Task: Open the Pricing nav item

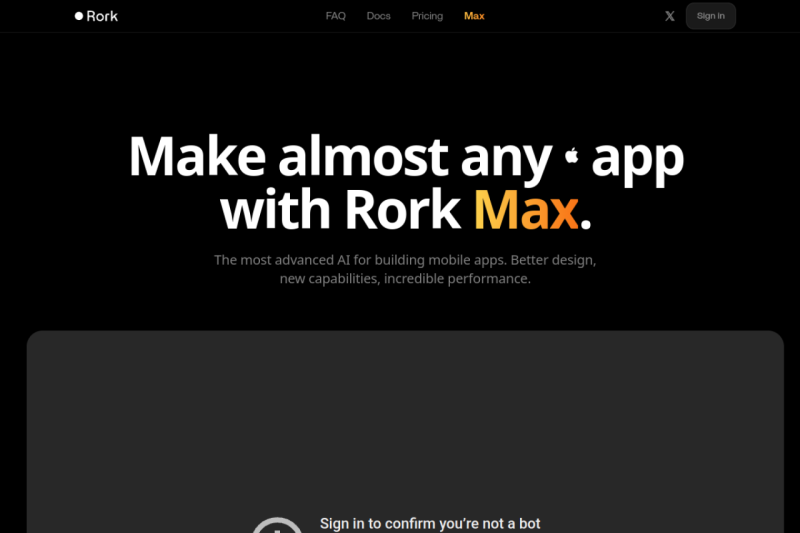Action: (427, 16)
